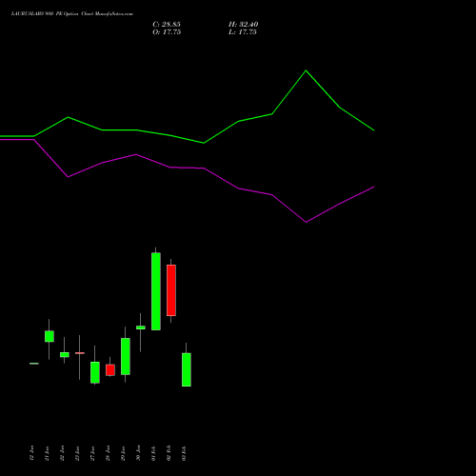Click the low price value L: 17.75

(x=243, y=32)
